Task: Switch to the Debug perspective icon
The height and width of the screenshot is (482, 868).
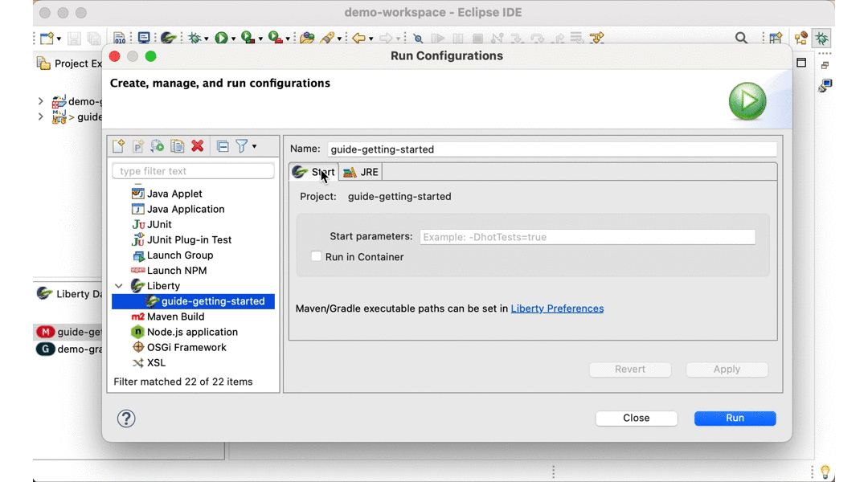Action: (x=822, y=39)
